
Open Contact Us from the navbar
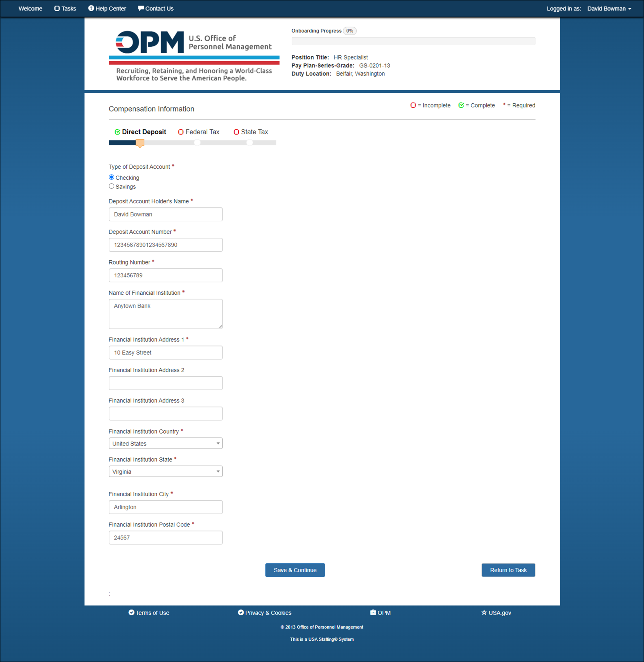(x=156, y=9)
